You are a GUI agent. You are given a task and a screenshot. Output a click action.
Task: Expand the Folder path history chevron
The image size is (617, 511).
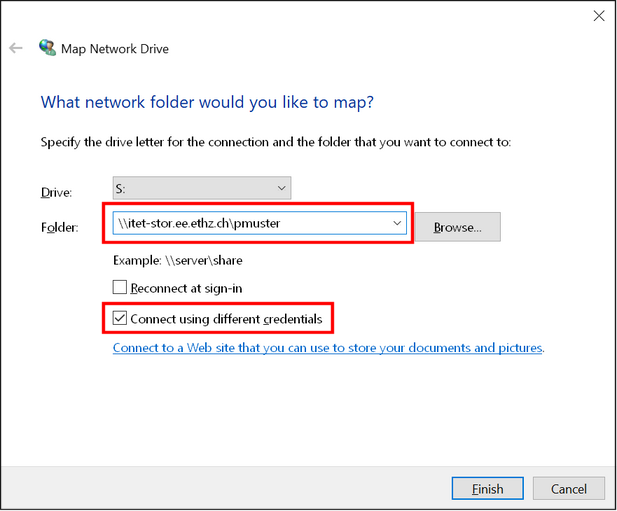397,223
